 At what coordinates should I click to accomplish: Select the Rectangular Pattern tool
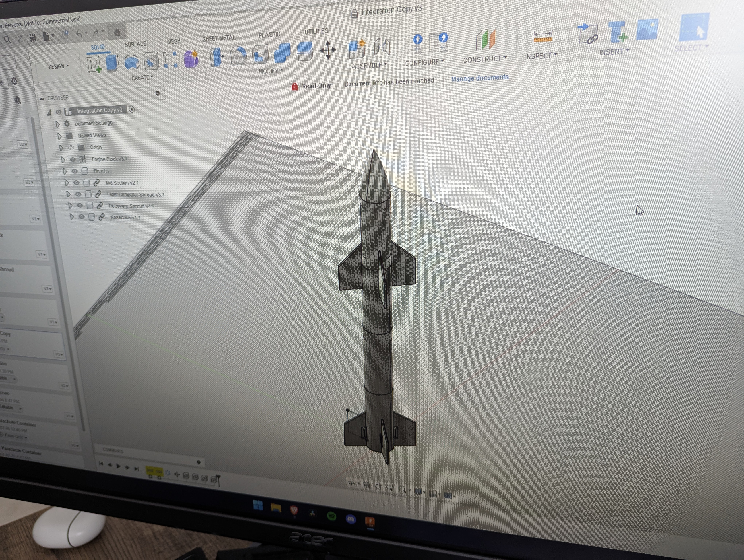[x=170, y=60]
